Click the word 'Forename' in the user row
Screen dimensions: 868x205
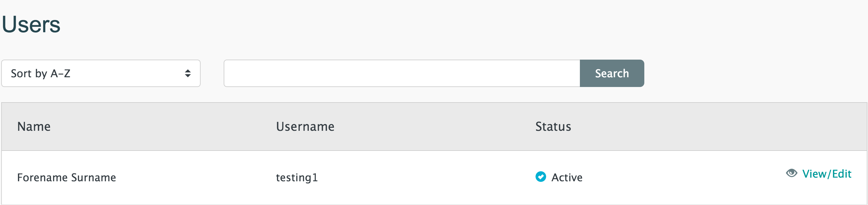42,178
